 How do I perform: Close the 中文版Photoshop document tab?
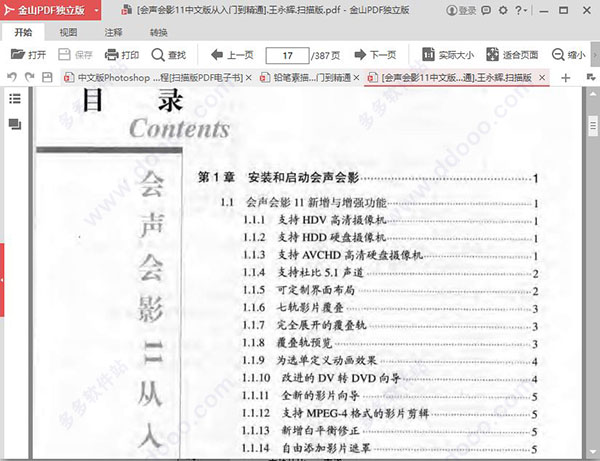tap(249, 78)
